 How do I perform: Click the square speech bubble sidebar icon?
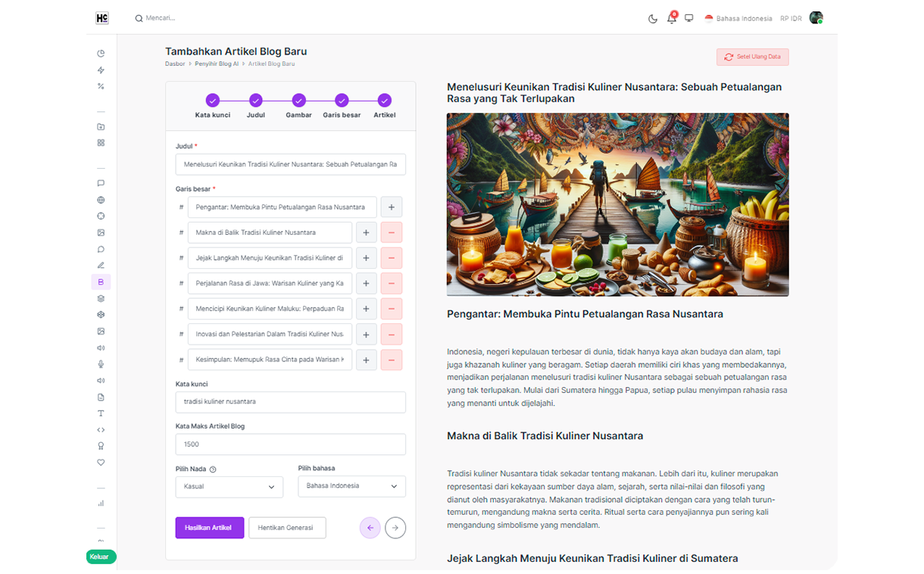pos(101,183)
